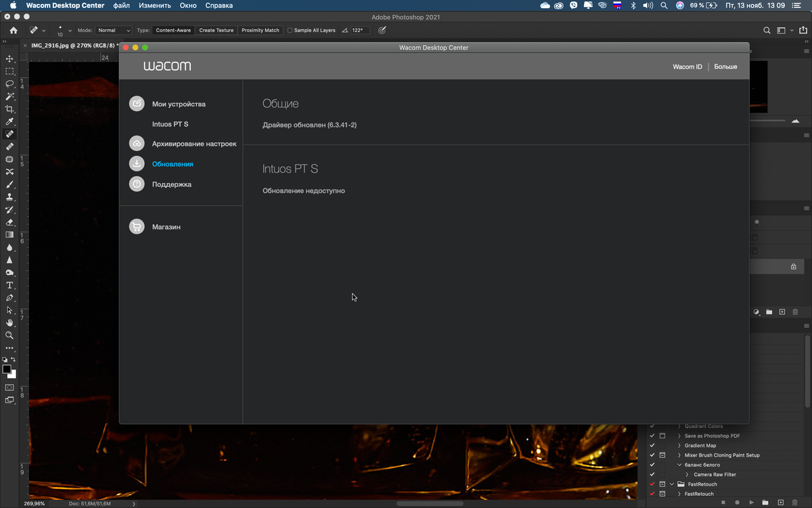The width and height of the screenshot is (812, 508).
Task: Toggle checkmark for Camera Raw Filter step
Action: (x=652, y=475)
